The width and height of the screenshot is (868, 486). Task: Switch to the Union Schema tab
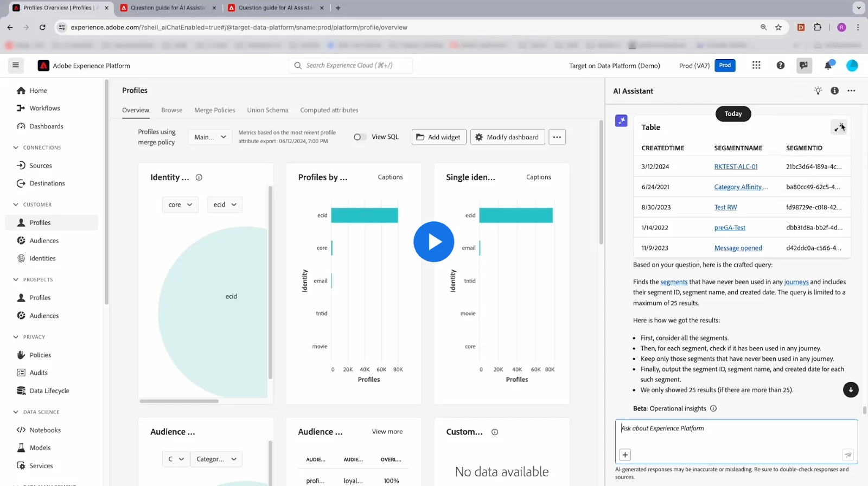click(x=267, y=110)
